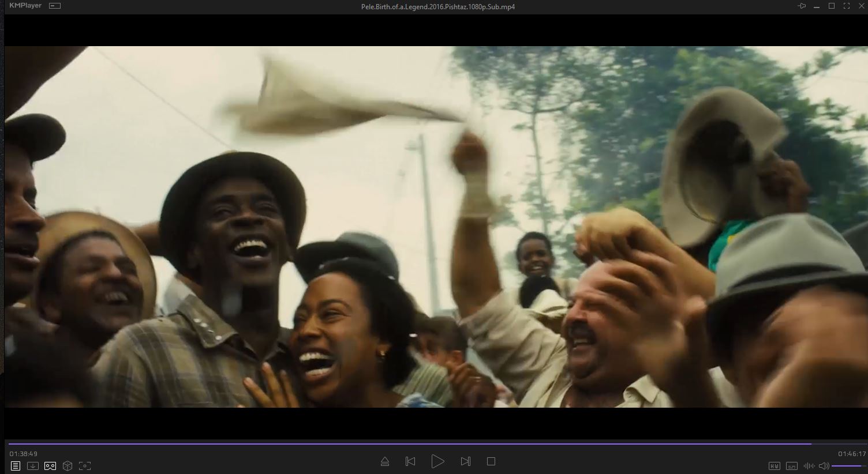Skip to the previous track

click(410, 461)
